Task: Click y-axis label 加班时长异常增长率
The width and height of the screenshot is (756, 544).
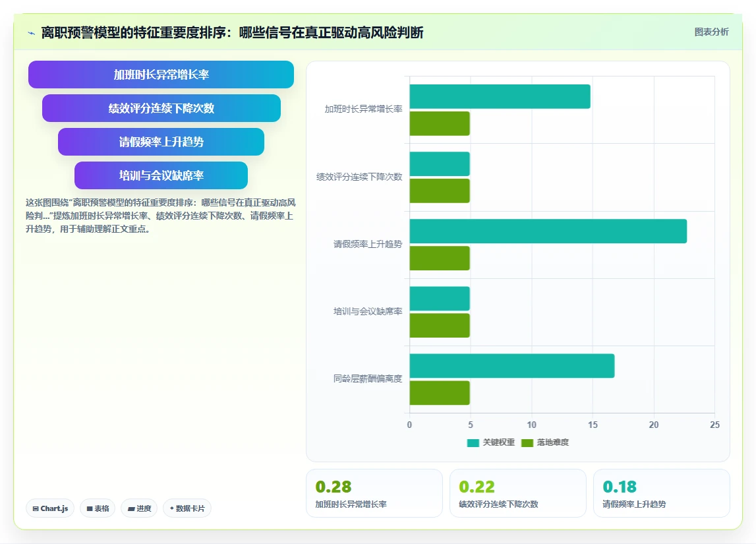Action: [364, 109]
